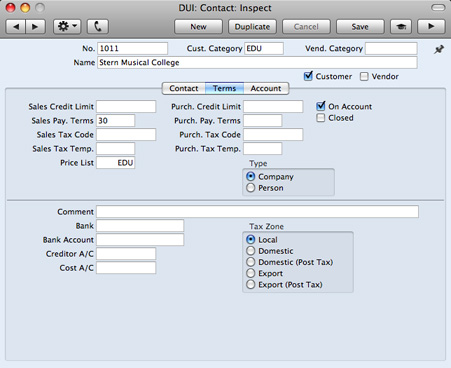The image size is (451, 368).
Task: Switch to the Contact tab
Action: (184, 88)
